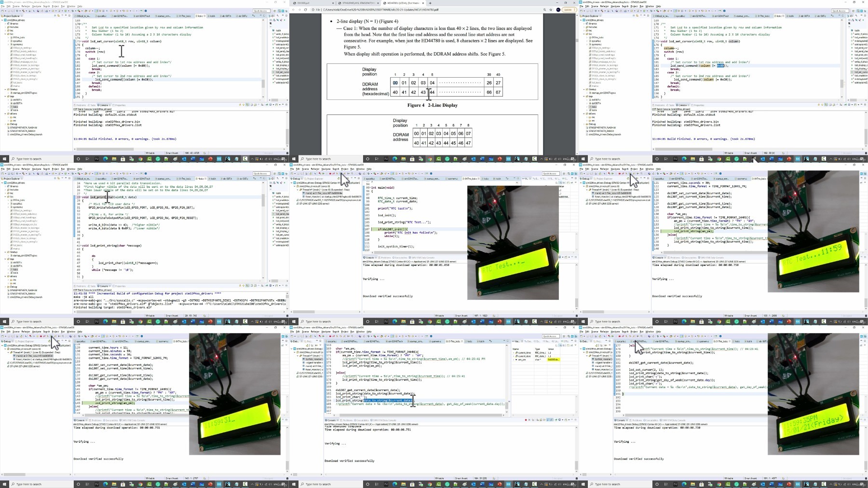
Task: Click red Terminate icon in 'RTC Test...' debug window
Action: tap(330, 174)
